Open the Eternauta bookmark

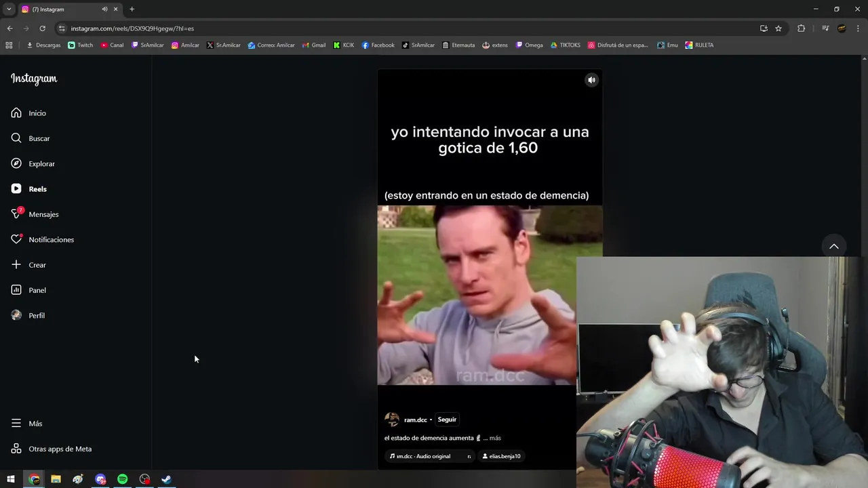[x=458, y=45]
